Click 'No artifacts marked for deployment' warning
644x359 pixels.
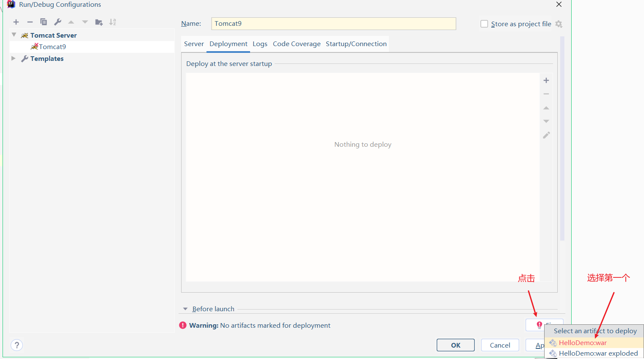275,325
